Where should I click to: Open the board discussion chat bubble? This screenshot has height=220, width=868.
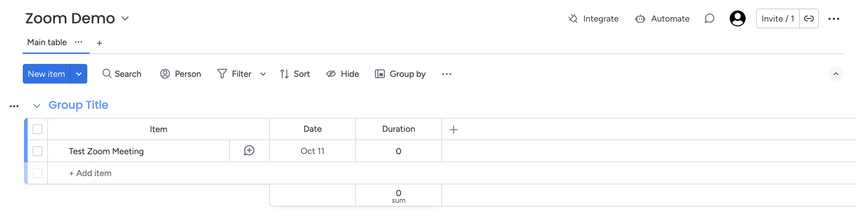coord(709,18)
